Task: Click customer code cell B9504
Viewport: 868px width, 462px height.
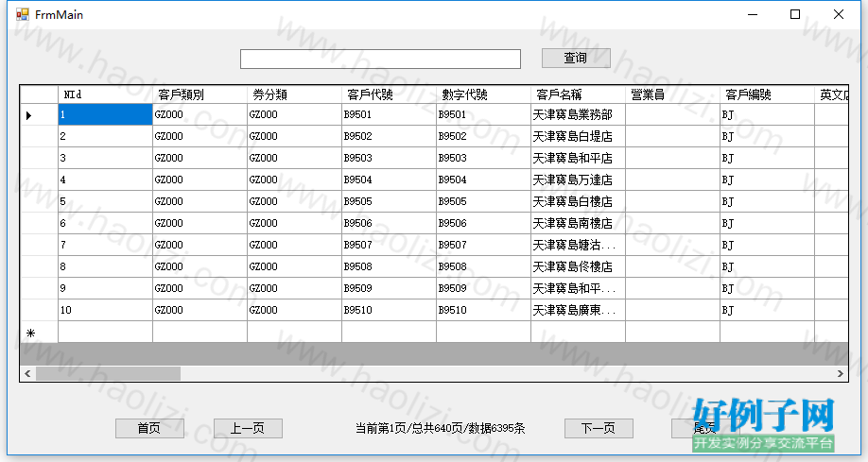Action: tap(390, 180)
